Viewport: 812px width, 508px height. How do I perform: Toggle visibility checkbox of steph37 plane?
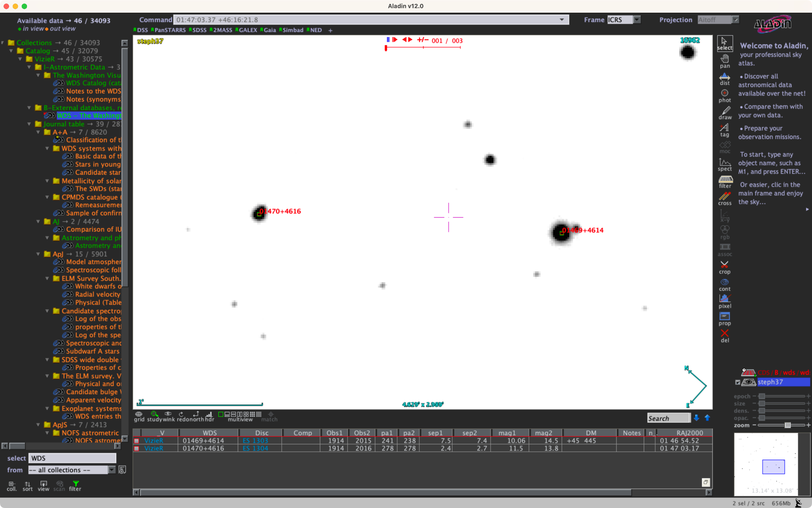tap(738, 382)
